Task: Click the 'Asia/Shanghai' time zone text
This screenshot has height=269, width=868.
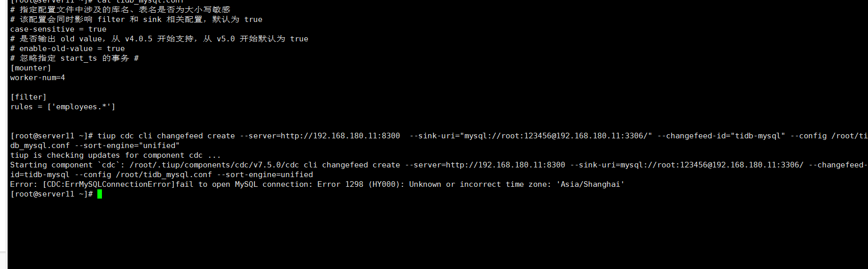Action: (x=592, y=184)
